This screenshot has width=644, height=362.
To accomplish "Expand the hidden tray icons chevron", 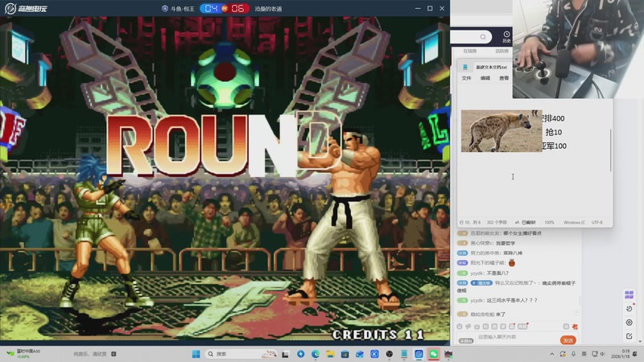I will tap(552, 354).
